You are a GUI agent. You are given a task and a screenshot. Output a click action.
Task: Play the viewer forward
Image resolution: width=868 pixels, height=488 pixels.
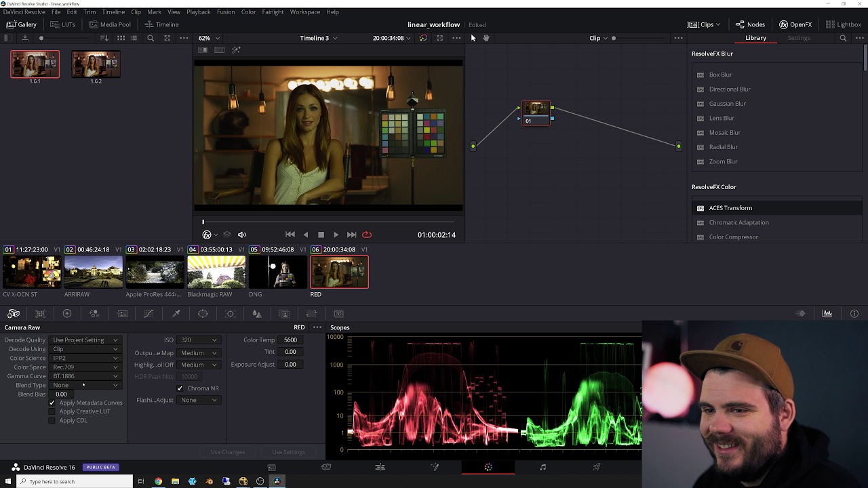pos(336,235)
